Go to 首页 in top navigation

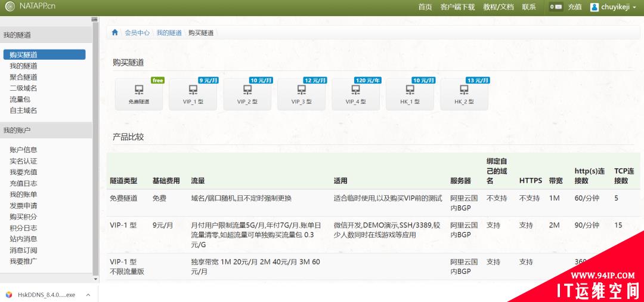pos(425,7)
